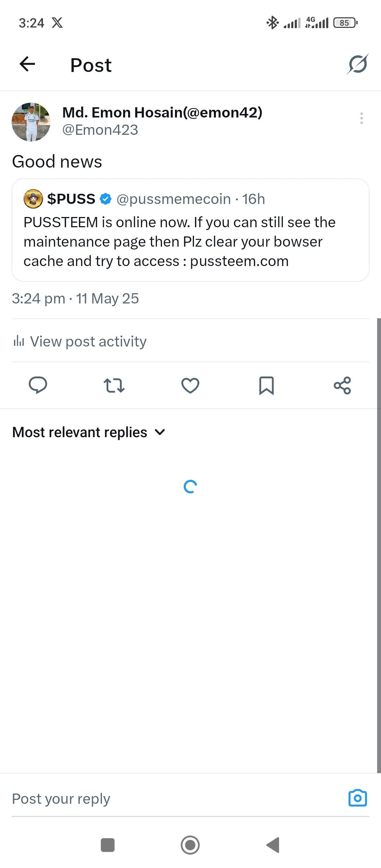The width and height of the screenshot is (381, 868).
Task: Tap the reply speech bubble icon
Action: pyautogui.click(x=38, y=385)
